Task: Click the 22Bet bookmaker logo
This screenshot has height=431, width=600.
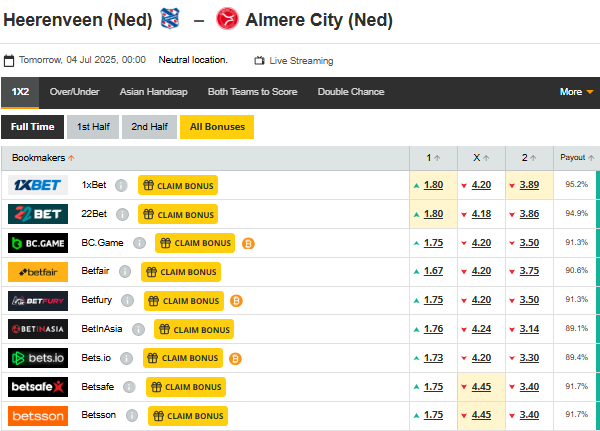Action: pyautogui.click(x=38, y=214)
